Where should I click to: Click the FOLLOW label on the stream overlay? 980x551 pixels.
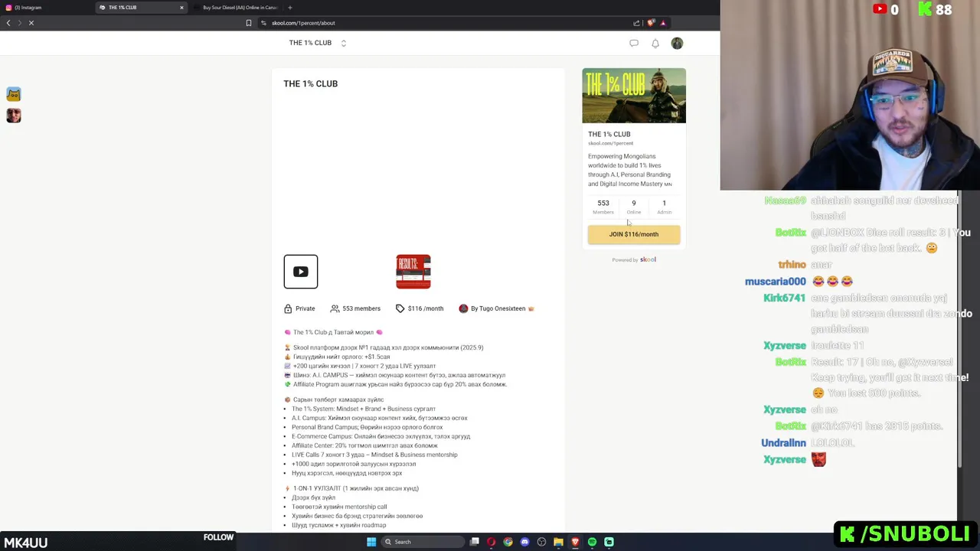(x=218, y=537)
